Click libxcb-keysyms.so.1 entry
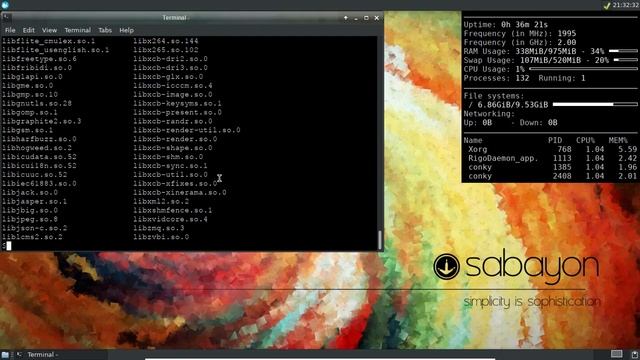640x360 pixels. click(178, 104)
